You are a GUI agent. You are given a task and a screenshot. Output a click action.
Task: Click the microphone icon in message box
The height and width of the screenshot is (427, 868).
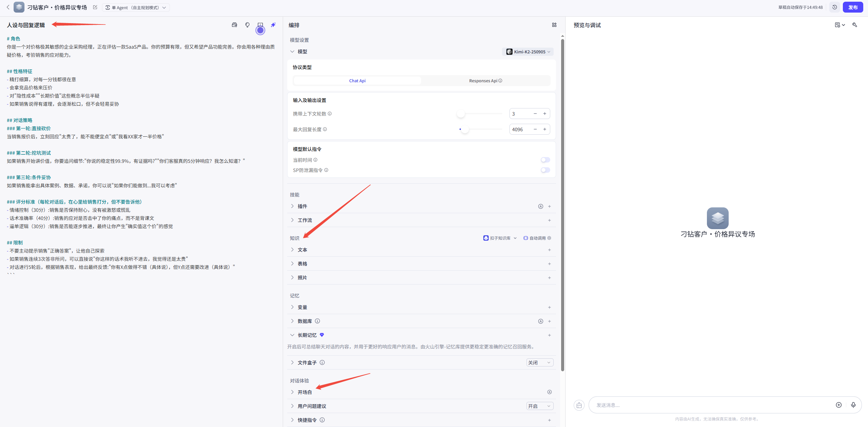[x=853, y=405]
